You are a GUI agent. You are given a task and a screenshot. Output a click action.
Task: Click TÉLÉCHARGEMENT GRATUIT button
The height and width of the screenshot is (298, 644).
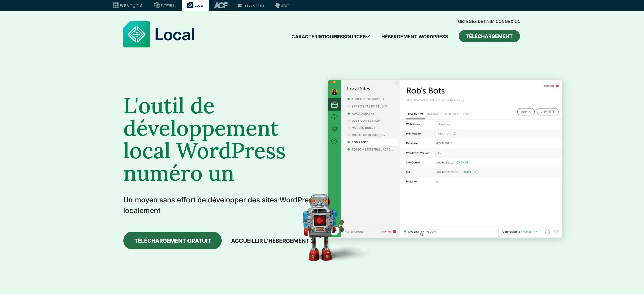[x=172, y=241]
